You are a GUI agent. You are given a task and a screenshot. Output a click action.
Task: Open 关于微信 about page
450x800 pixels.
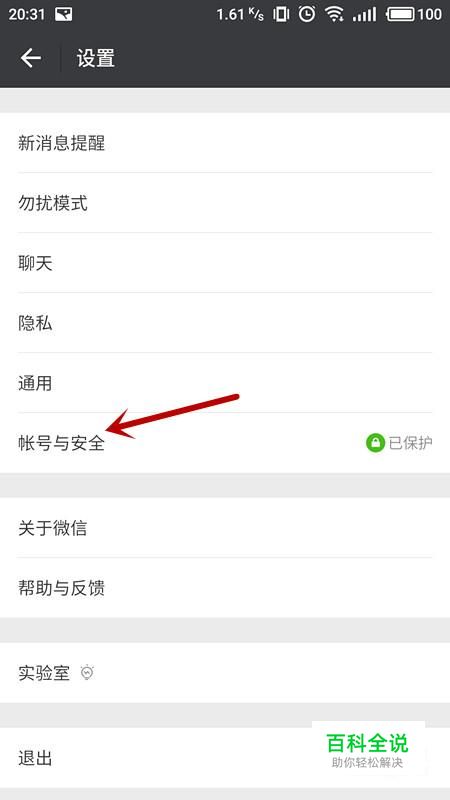225,528
